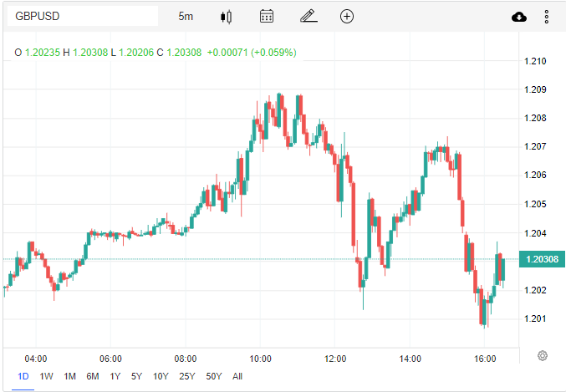Show the 50Y time range
Screen dimensions: 566x392
(x=215, y=376)
